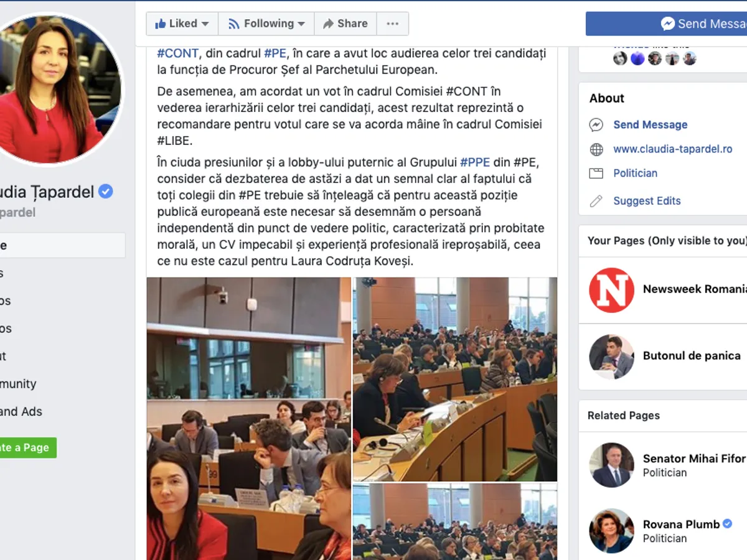Open Senator Mihai Fifor related page

(693, 458)
